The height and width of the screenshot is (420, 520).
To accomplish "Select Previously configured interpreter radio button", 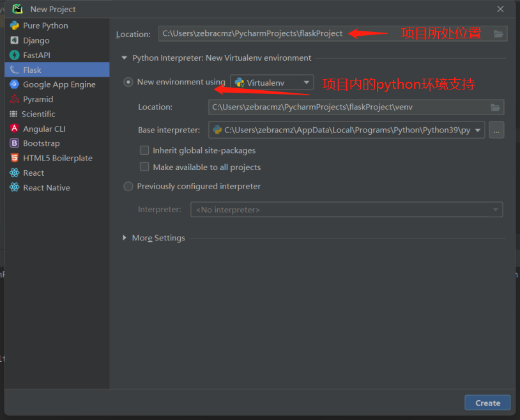I will [128, 186].
